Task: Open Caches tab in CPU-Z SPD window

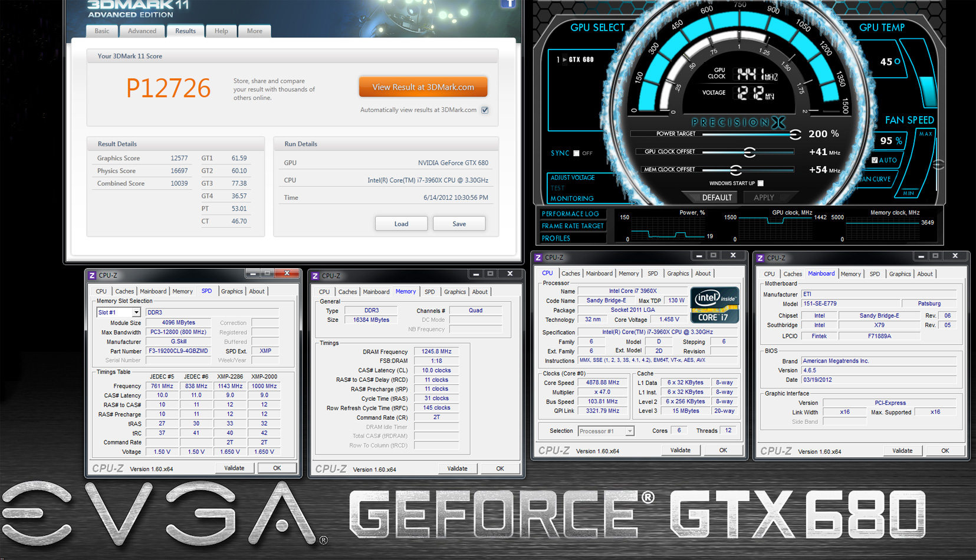Action: click(124, 291)
